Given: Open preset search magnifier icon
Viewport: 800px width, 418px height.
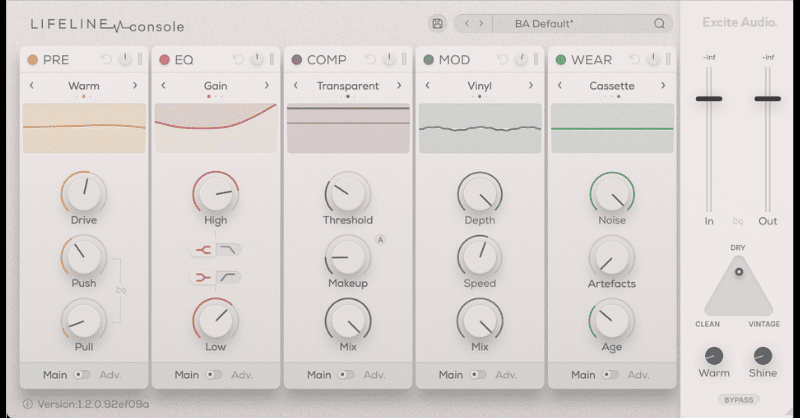Looking at the screenshot, I should (x=659, y=23).
